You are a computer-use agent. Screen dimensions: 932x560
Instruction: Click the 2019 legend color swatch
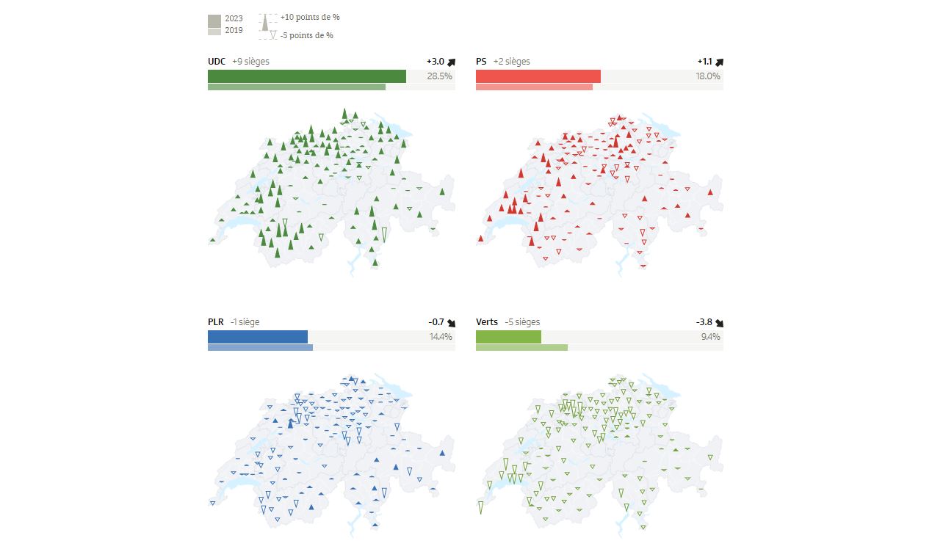[x=214, y=32]
